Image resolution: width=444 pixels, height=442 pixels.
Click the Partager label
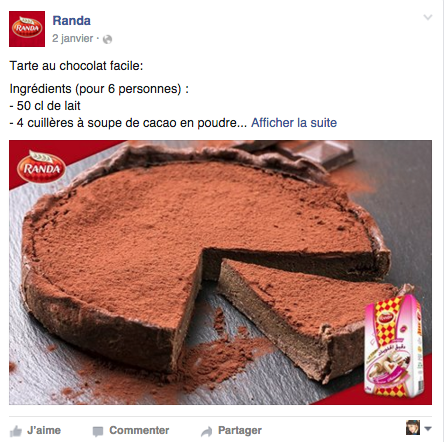point(240,430)
